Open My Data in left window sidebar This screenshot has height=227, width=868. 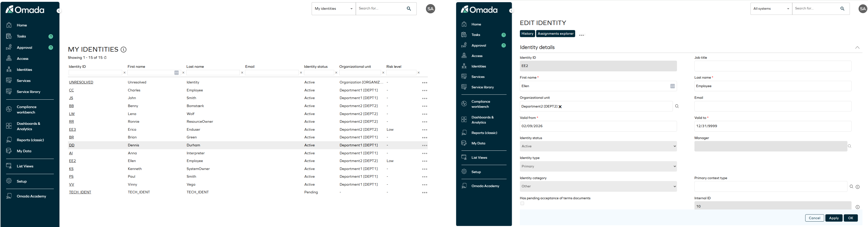24,151
